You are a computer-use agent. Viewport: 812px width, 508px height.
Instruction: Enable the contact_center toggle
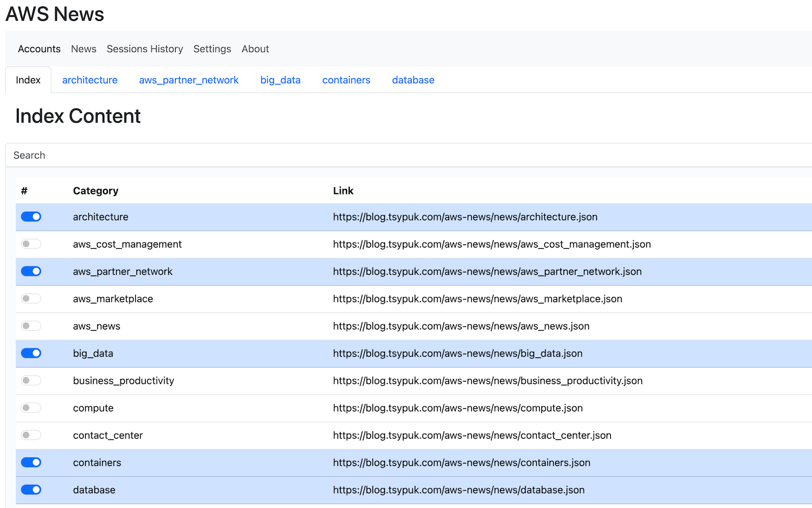(x=30, y=434)
